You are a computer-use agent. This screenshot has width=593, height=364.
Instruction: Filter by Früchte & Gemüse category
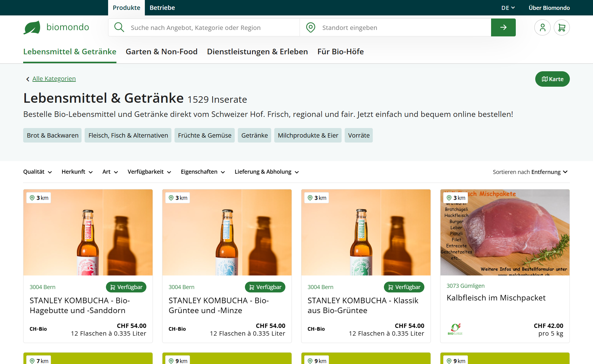204,135
